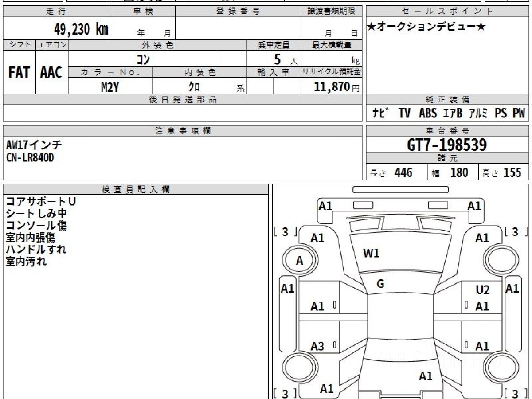
Task: Click the A3 mark on the car diagram
Action: tap(317, 346)
